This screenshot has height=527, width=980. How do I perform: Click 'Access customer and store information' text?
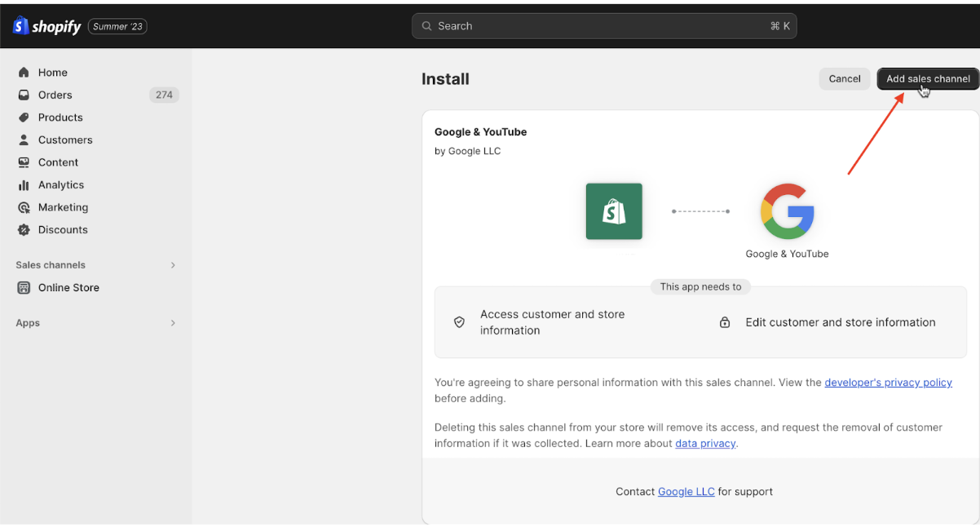[552, 322]
